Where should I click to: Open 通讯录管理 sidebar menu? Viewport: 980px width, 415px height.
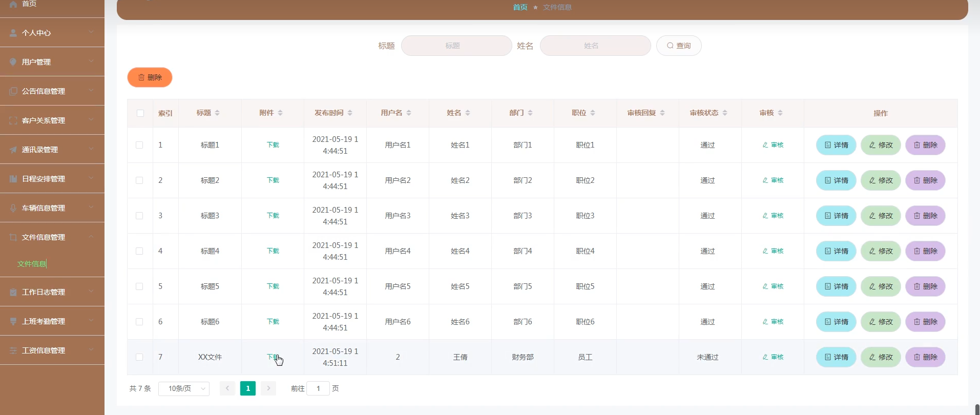52,150
